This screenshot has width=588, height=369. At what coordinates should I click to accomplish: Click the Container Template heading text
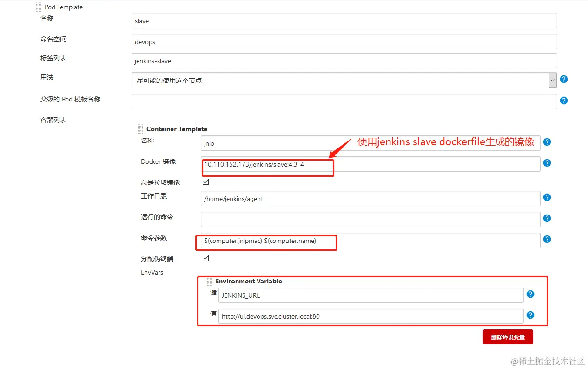point(177,129)
